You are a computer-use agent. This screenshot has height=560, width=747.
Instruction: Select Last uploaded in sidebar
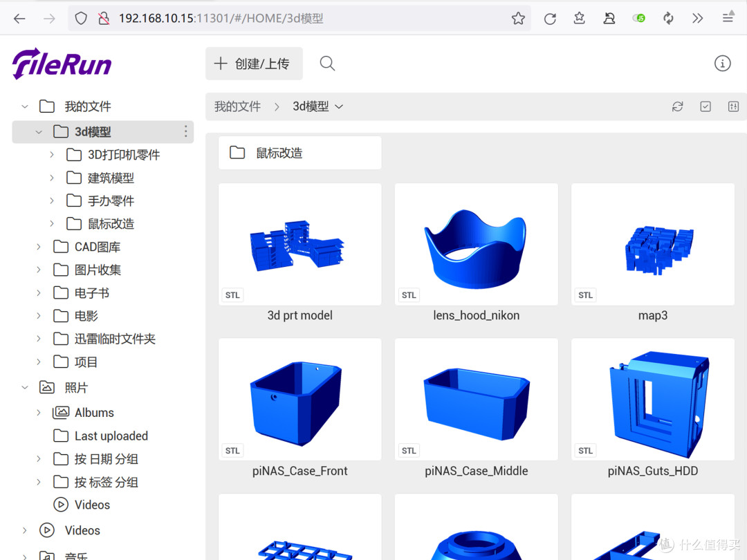(111, 436)
